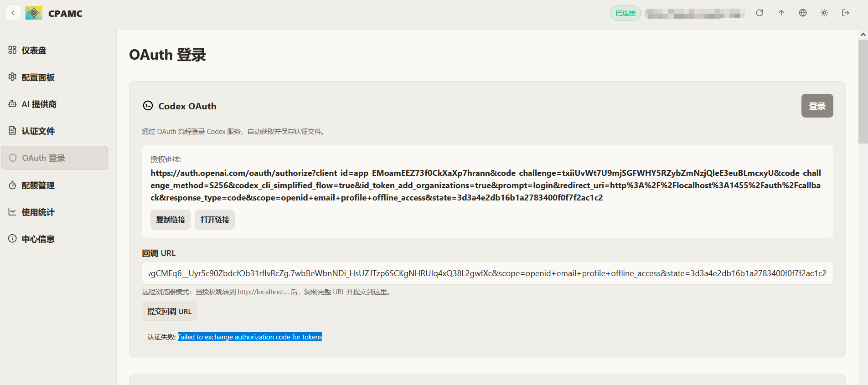Viewport: 868px width, 385px height.
Task: Click the 'Failed to exchange authorization code' error text
Action: 250,337
